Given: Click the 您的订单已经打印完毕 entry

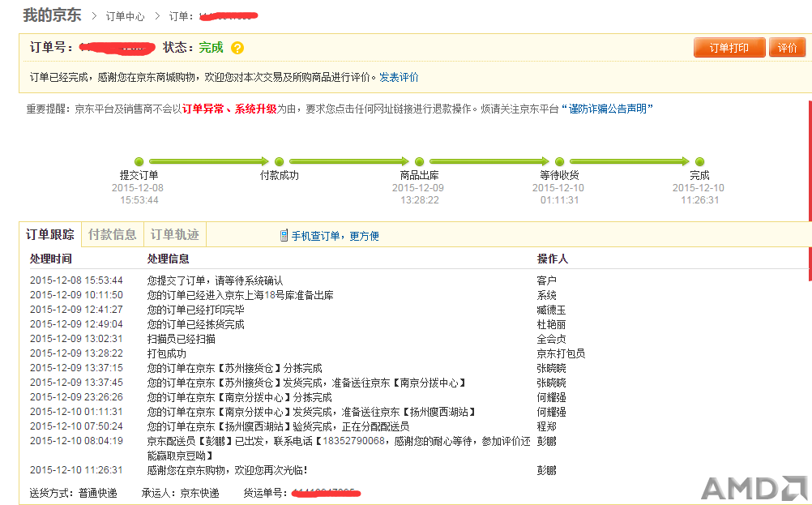Looking at the screenshot, I should pos(196,310).
